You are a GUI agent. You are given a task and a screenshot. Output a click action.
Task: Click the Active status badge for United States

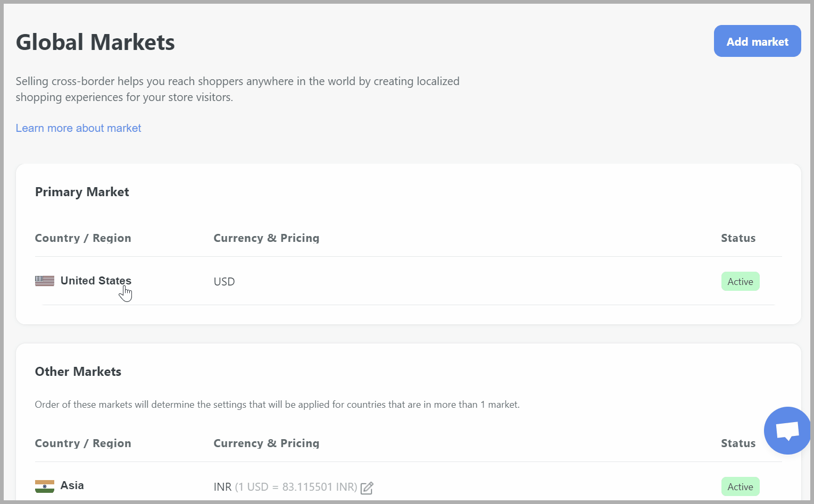point(740,282)
